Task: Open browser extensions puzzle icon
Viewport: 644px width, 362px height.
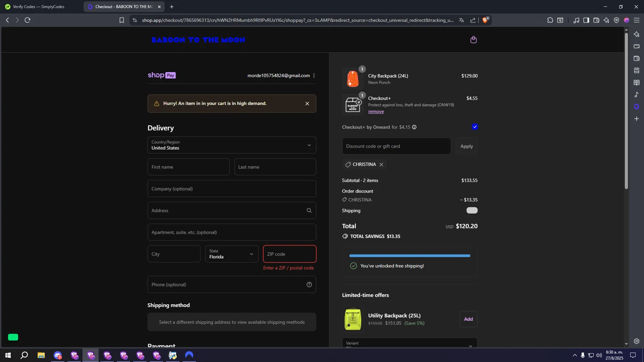Action: tap(550, 20)
